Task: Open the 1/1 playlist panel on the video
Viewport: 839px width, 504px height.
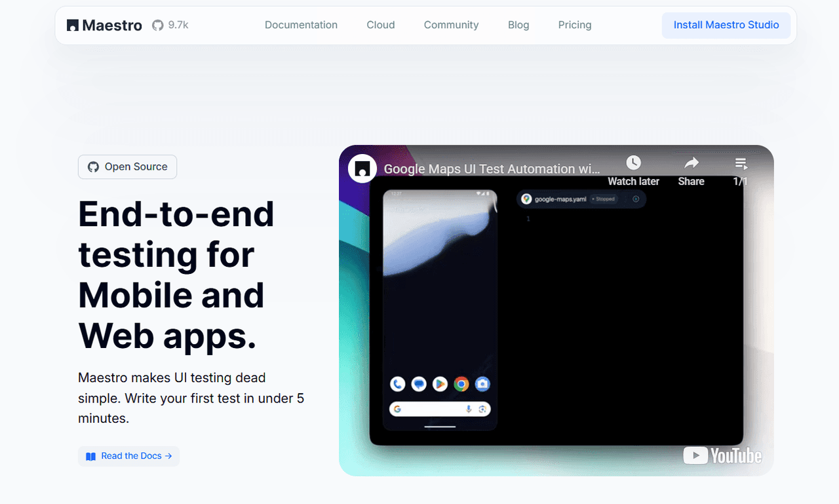Action: pos(740,163)
